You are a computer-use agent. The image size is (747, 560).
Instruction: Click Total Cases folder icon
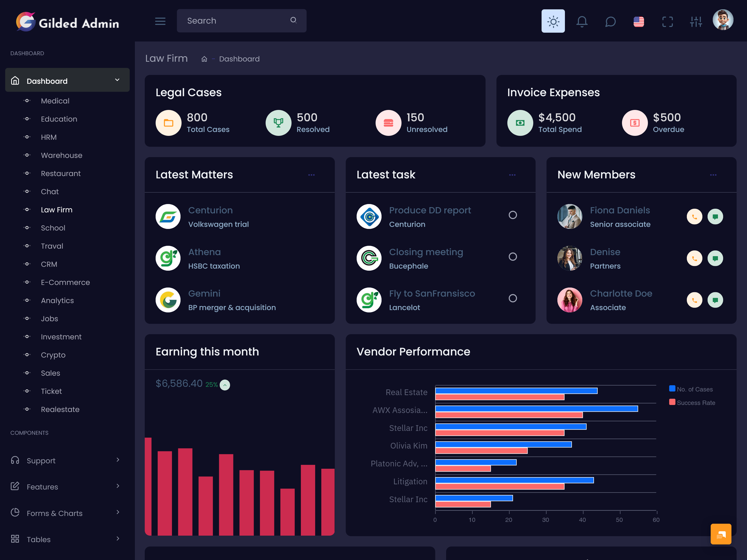tap(168, 123)
